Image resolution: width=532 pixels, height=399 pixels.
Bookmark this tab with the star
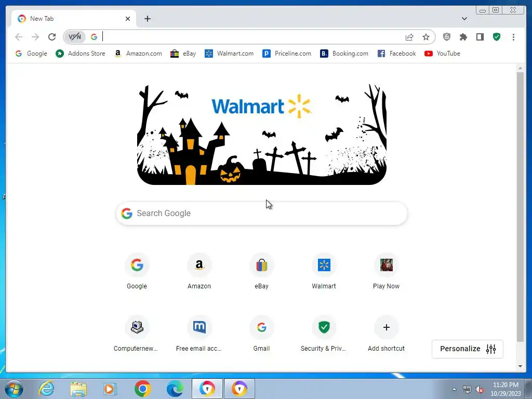point(426,37)
